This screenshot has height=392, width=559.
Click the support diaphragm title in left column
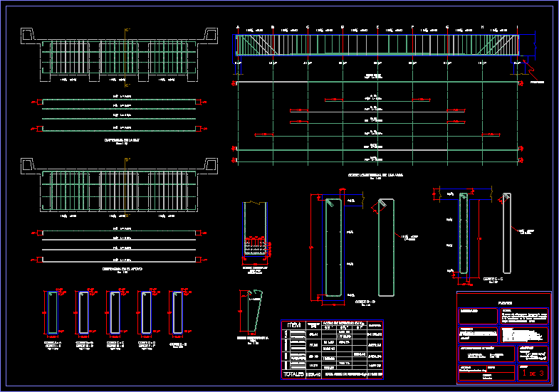tap(118, 269)
